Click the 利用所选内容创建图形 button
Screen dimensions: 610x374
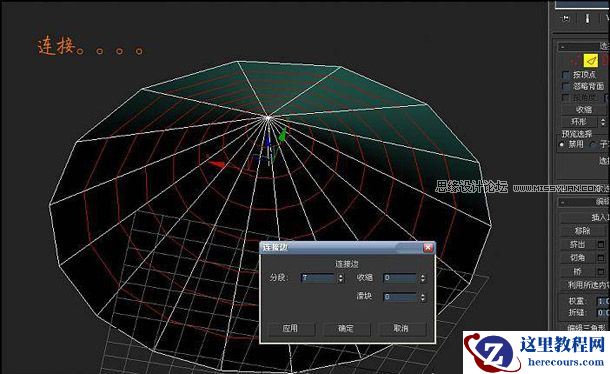point(585,285)
